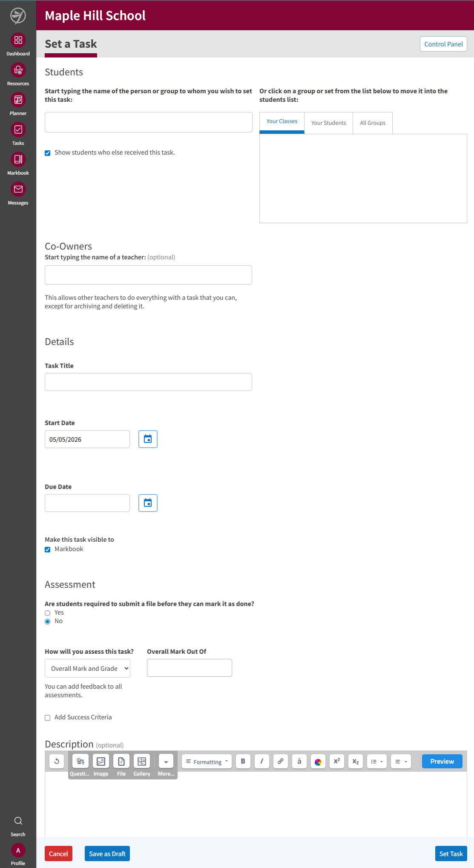
Task: Switch to the All Groups tab
Action: 373,123
